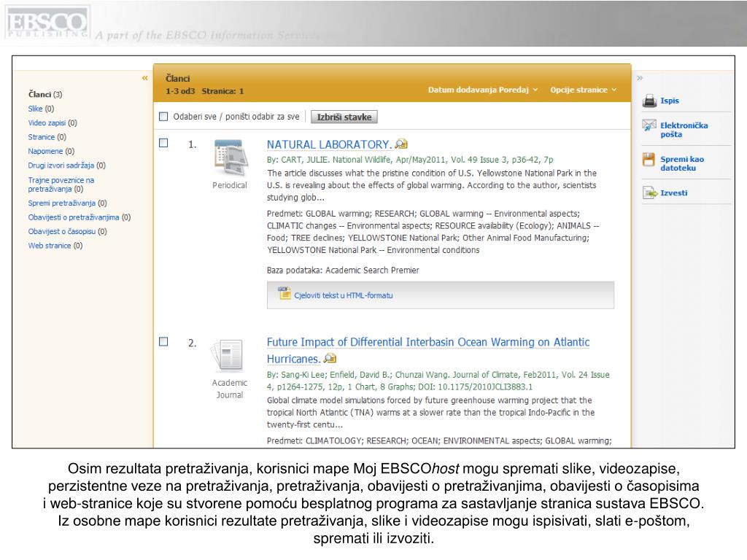
Task: Click the floppy disk icon for Spremi kao datoteku
Action: click(x=649, y=160)
